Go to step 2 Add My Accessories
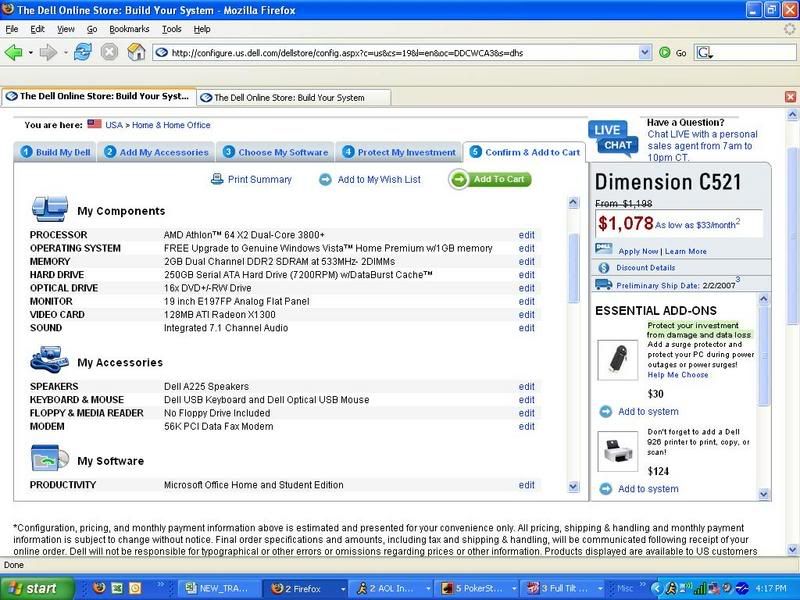The width and height of the screenshot is (800, 600). pos(156,152)
